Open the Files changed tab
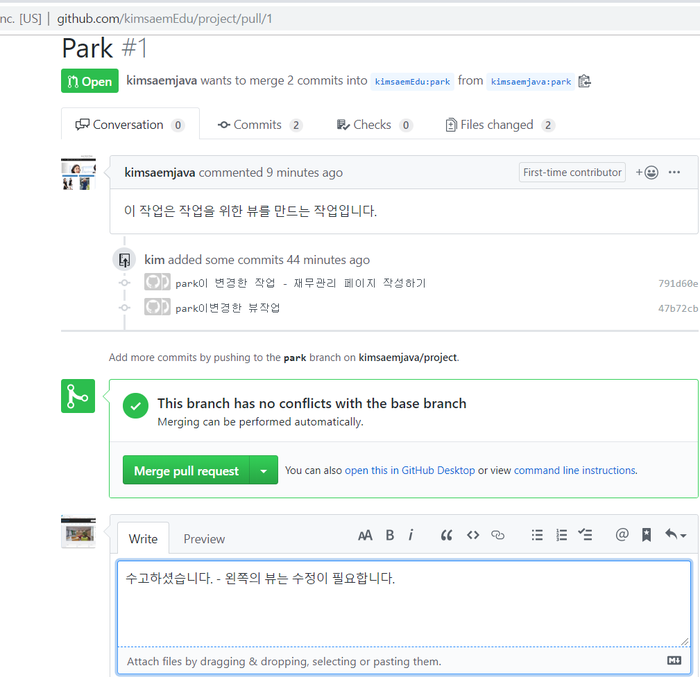Screen dimensions: 700x677 point(500,125)
